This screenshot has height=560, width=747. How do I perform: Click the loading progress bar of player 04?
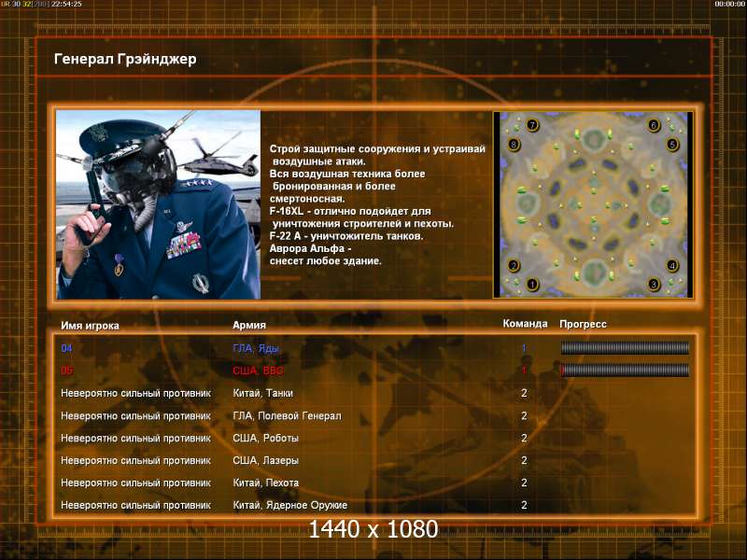[x=625, y=348]
